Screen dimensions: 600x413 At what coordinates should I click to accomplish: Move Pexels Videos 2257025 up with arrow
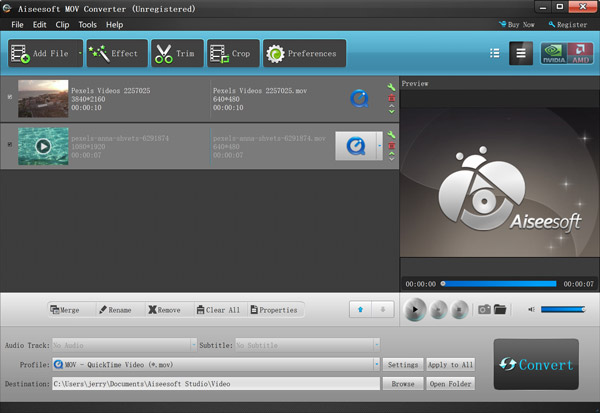pos(391,106)
